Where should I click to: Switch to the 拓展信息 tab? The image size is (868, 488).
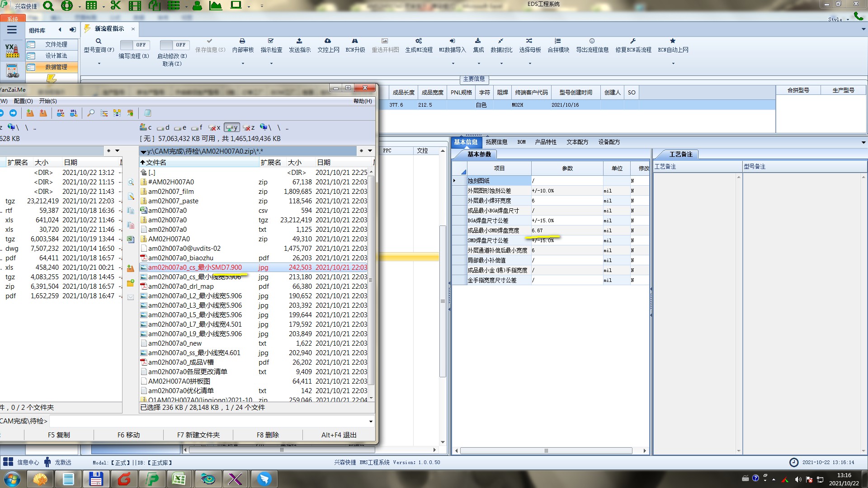496,142
